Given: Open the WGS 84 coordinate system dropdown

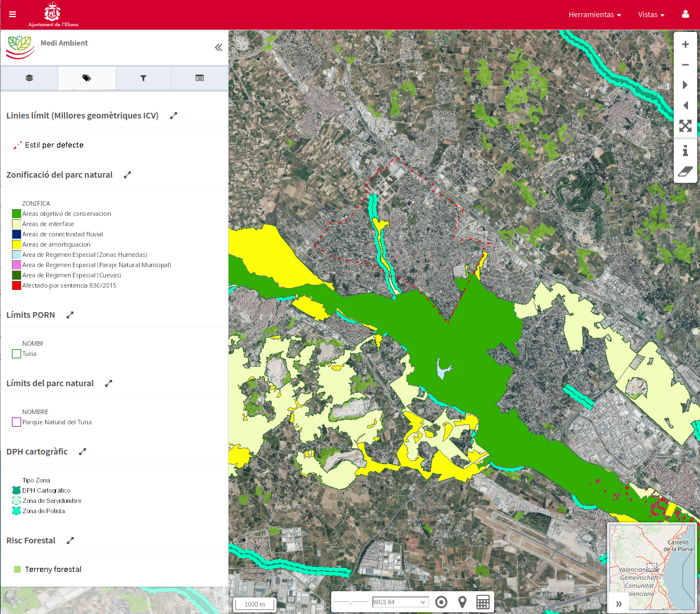Looking at the screenshot, I should [x=400, y=602].
